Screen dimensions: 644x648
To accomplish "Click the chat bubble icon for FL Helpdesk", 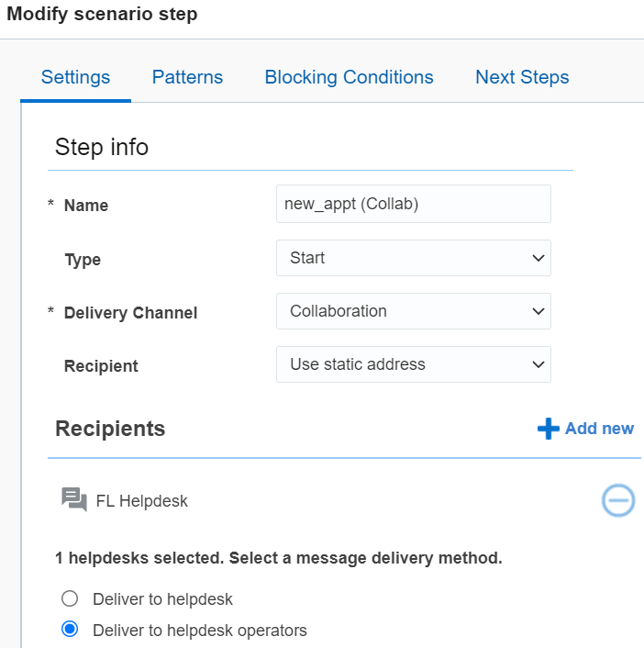I will click(74, 499).
